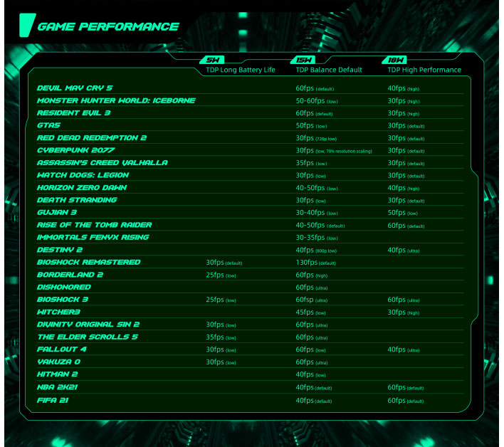
Task: Click the GAME PERFORMANCE heading
Action: click(x=108, y=26)
